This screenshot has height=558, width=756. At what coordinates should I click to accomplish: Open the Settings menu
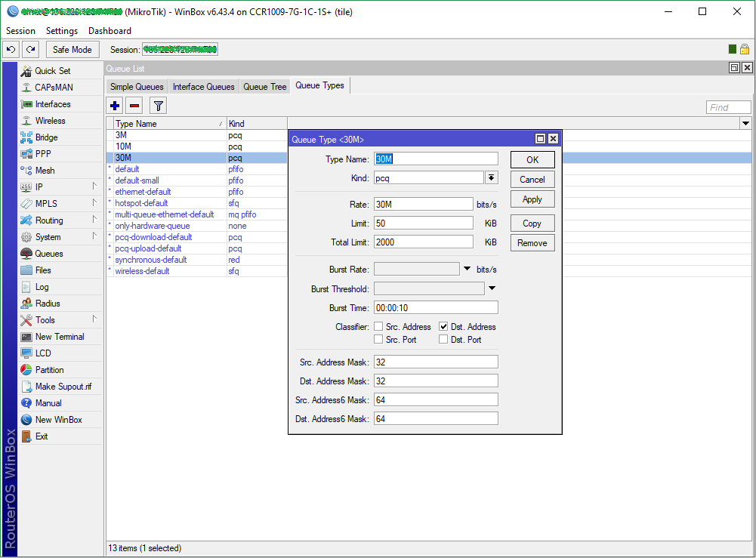pos(61,30)
